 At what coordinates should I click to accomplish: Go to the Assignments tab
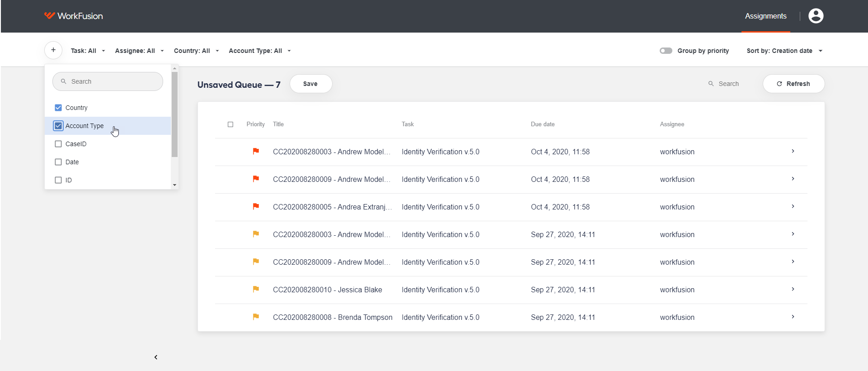click(x=766, y=16)
